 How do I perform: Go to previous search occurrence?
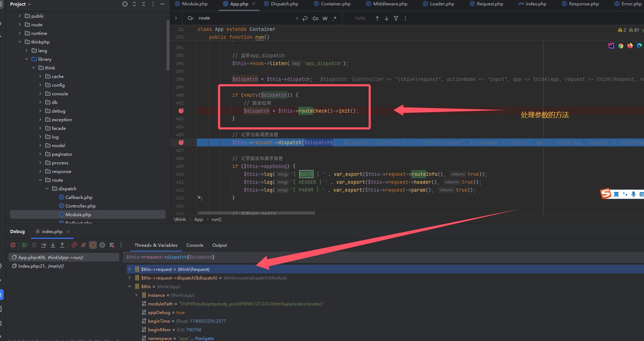coord(377,18)
